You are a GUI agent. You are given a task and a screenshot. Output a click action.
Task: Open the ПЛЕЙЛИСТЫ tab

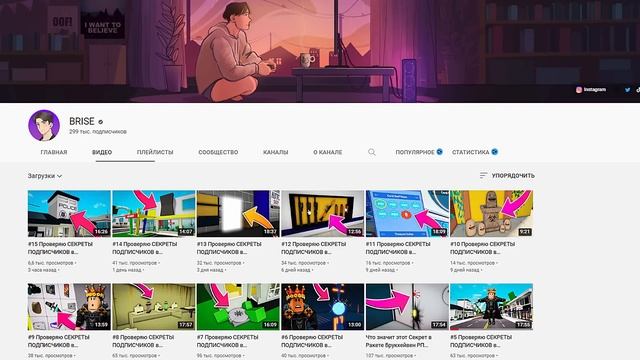[x=155, y=152]
